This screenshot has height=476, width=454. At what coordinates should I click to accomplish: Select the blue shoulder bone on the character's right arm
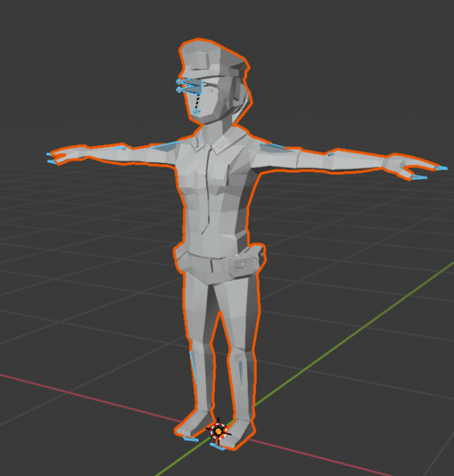164,144
